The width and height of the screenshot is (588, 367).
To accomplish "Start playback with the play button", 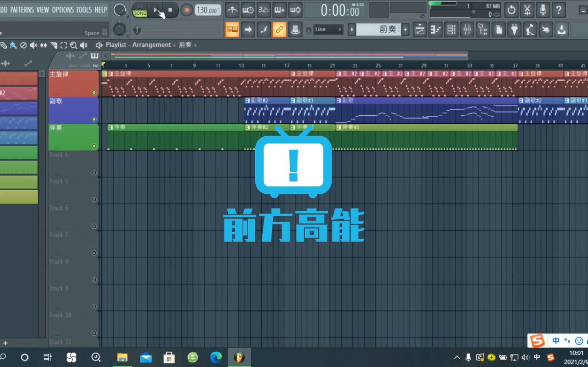I will pos(156,10).
